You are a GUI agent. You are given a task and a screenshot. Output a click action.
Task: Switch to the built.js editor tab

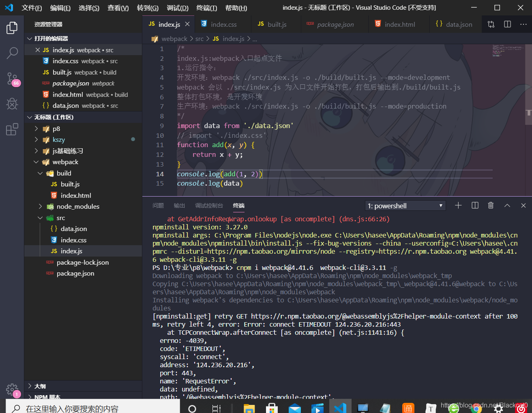[x=276, y=24]
